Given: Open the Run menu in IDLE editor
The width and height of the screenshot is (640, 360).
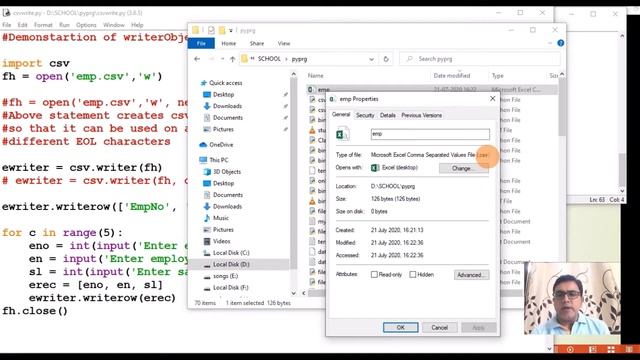Looking at the screenshot, I should coord(64,25).
